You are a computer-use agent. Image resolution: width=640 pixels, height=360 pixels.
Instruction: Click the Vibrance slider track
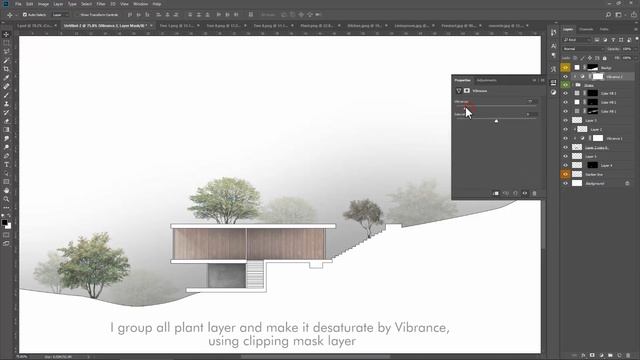pos(496,106)
